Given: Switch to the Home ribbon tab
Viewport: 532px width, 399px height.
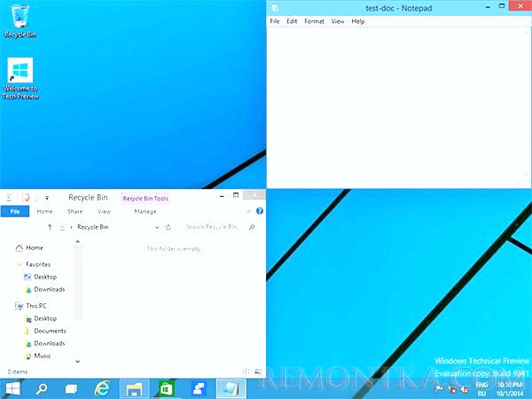Looking at the screenshot, I should pyautogui.click(x=44, y=211).
